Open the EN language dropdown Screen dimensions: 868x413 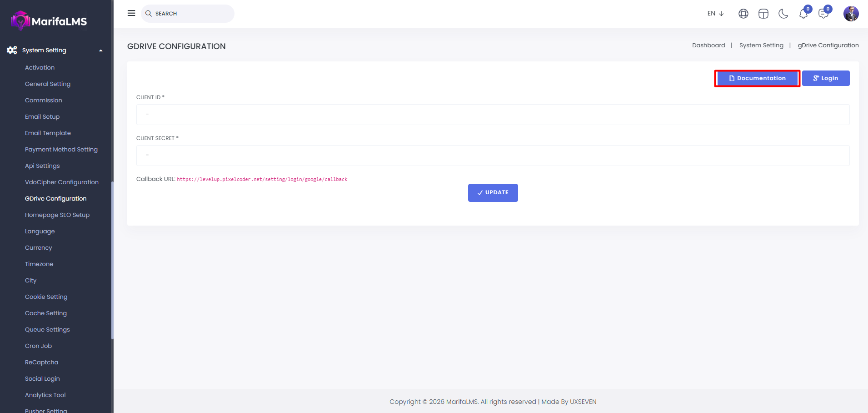(x=715, y=14)
